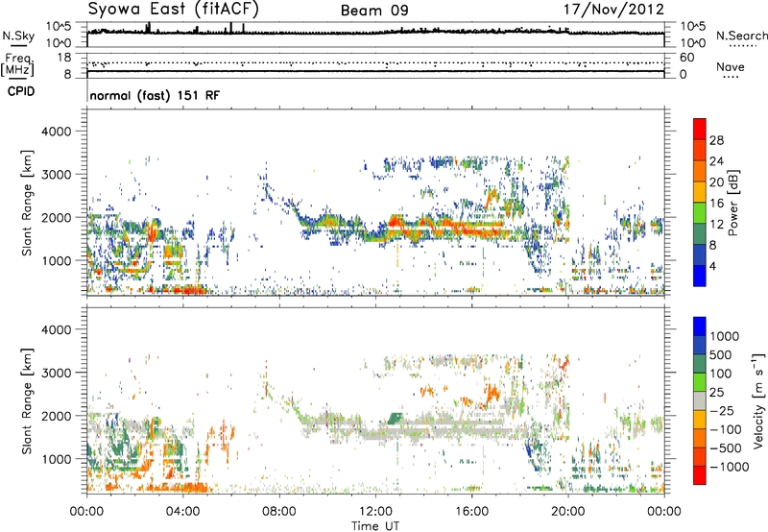Click the velocity colorbar value 100

coord(721,374)
